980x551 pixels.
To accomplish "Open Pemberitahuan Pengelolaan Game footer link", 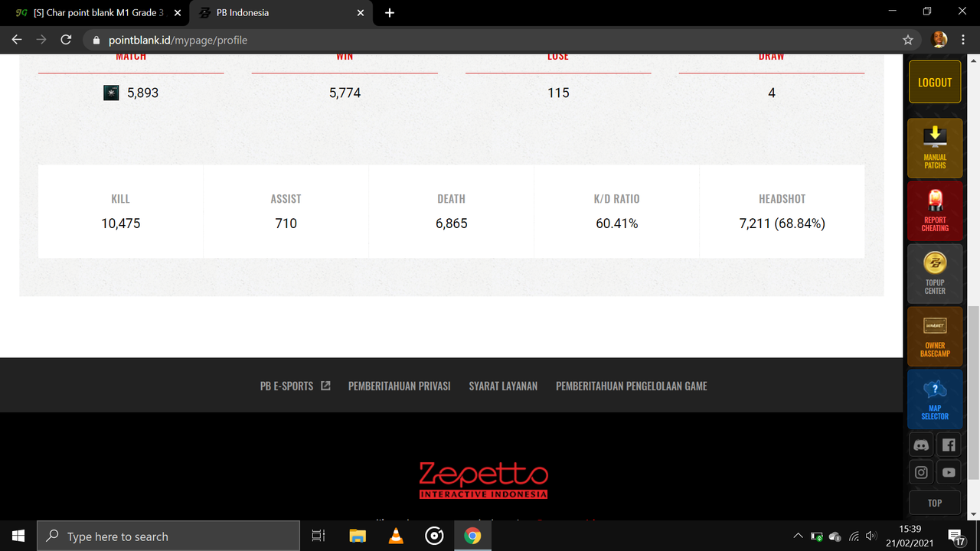I will pyautogui.click(x=632, y=386).
